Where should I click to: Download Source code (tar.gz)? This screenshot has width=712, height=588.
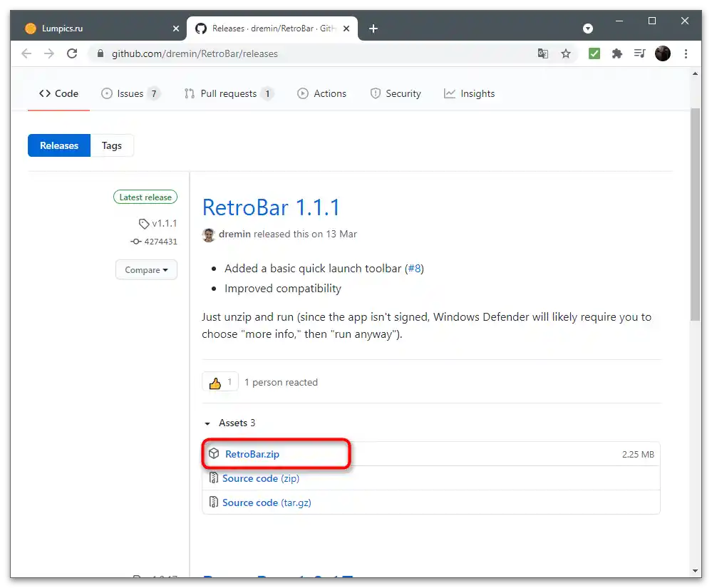[267, 502]
